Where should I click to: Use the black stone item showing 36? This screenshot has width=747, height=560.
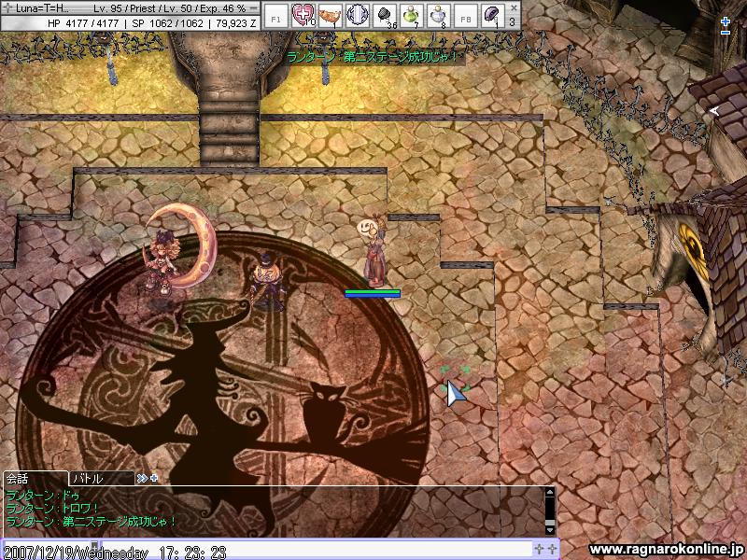pyautogui.click(x=385, y=15)
